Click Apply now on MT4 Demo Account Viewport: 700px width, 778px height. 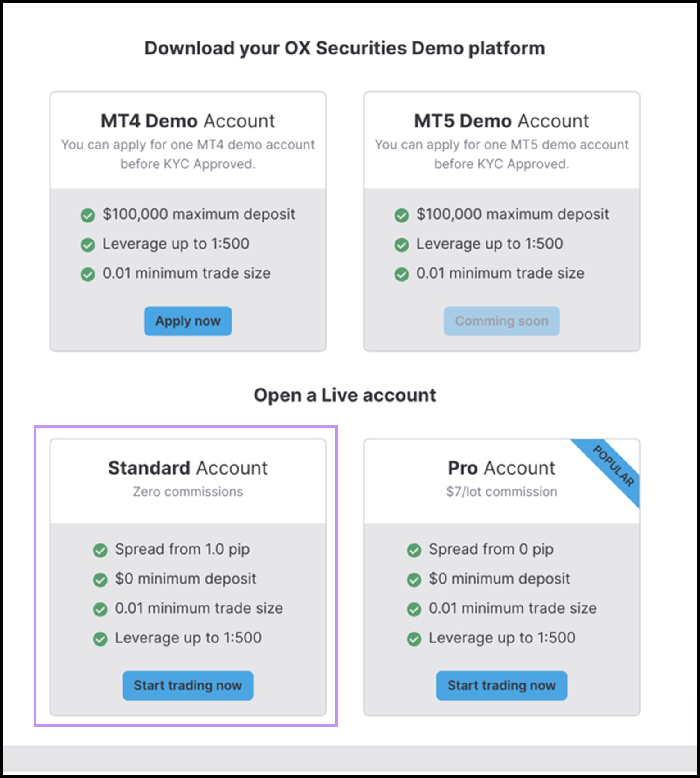tap(188, 321)
